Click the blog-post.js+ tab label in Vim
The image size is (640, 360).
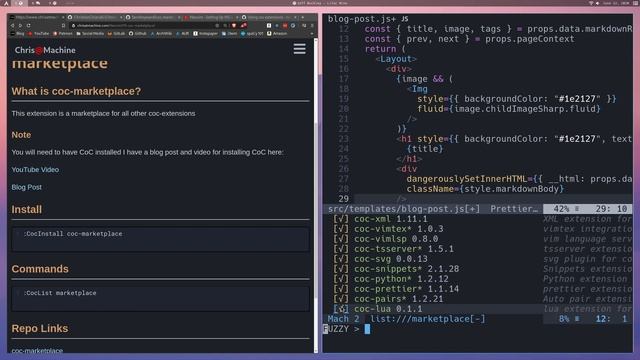pos(362,19)
